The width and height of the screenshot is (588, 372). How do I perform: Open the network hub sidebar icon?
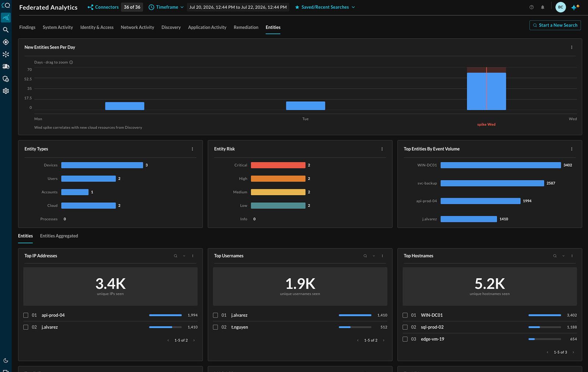click(x=6, y=54)
